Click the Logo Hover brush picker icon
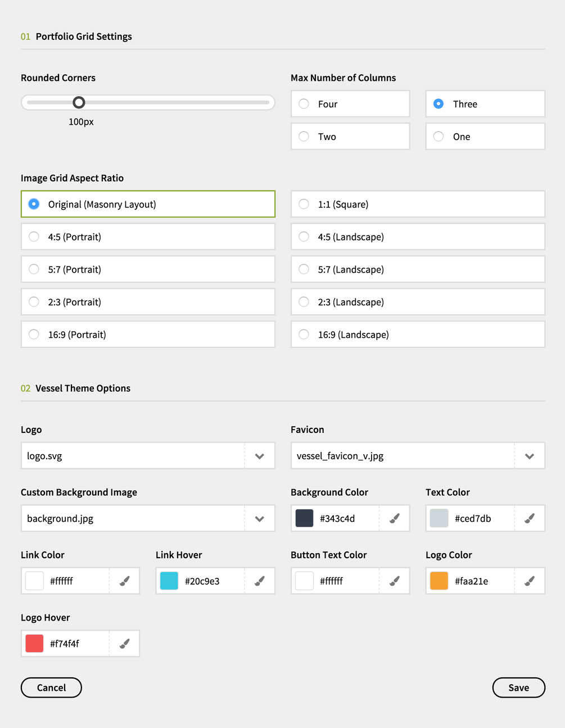565x728 pixels. pos(125,644)
